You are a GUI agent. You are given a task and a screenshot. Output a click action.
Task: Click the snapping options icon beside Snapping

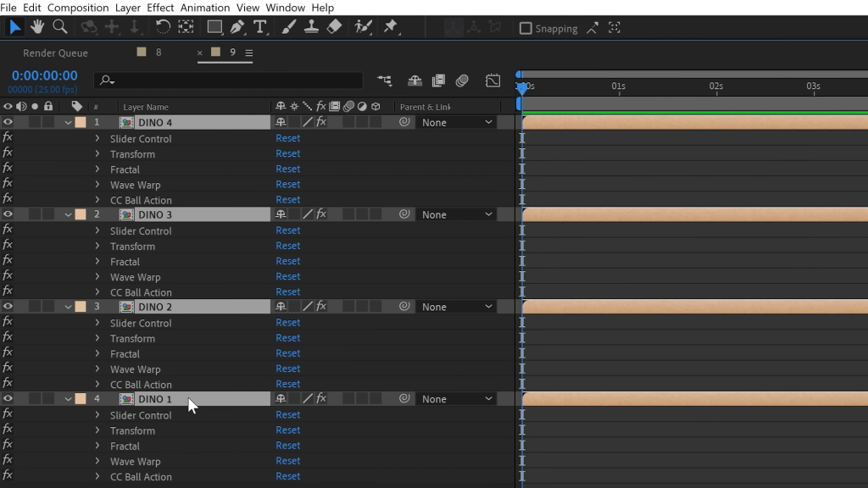point(593,28)
